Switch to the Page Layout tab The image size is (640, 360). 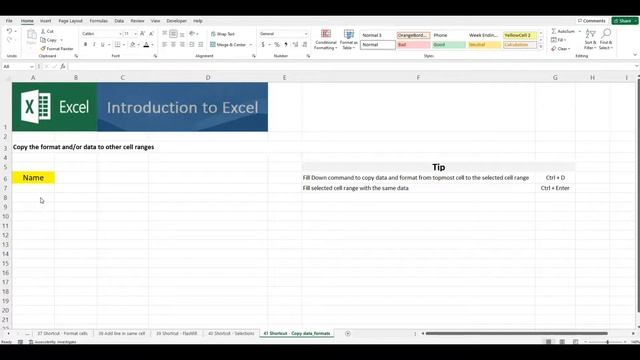(70, 21)
